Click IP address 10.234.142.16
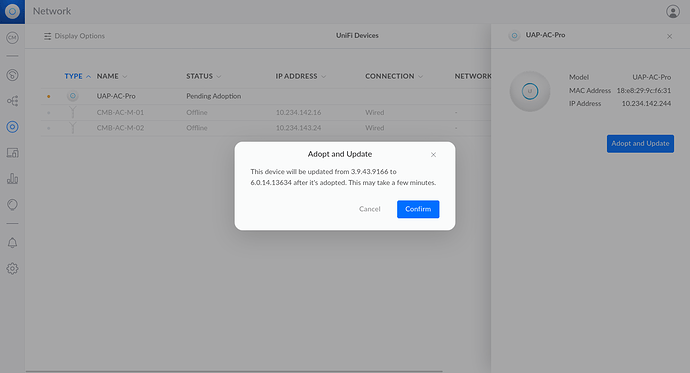Viewport: 690px width, 373px height. tap(298, 113)
